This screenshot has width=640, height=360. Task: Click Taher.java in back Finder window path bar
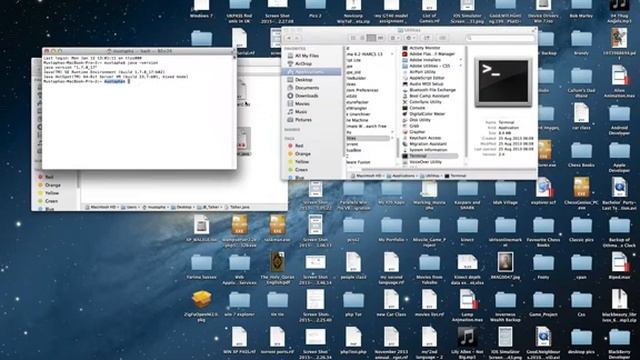click(x=238, y=207)
